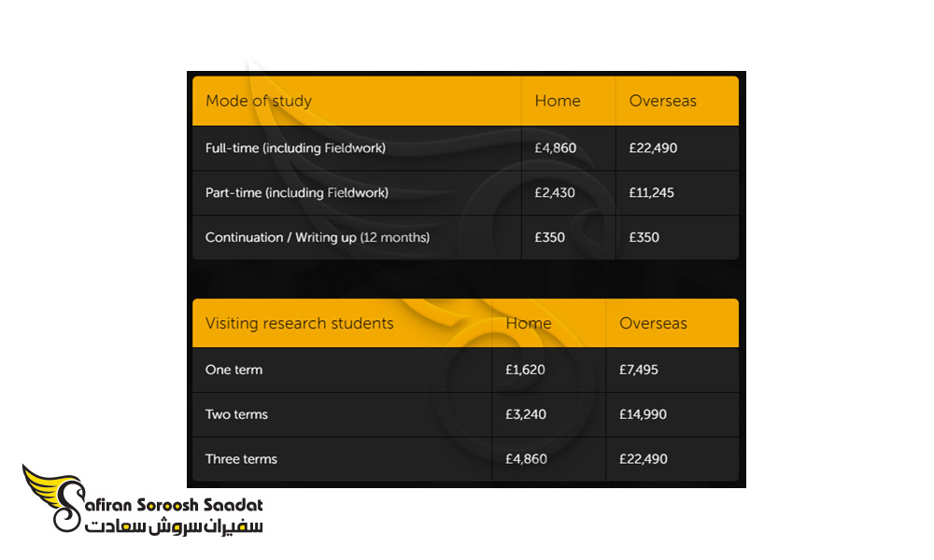Click the £2,430 Part-time Home fee
The image size is (934, 560).
click(x=555, y=193)
